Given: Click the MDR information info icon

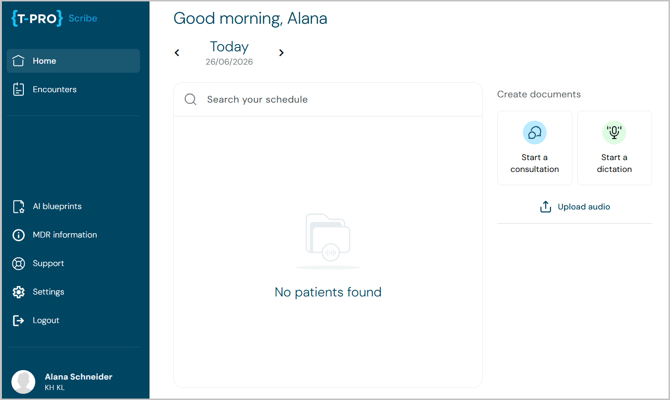Looking at the screenshot, I should tap(18, 235).
